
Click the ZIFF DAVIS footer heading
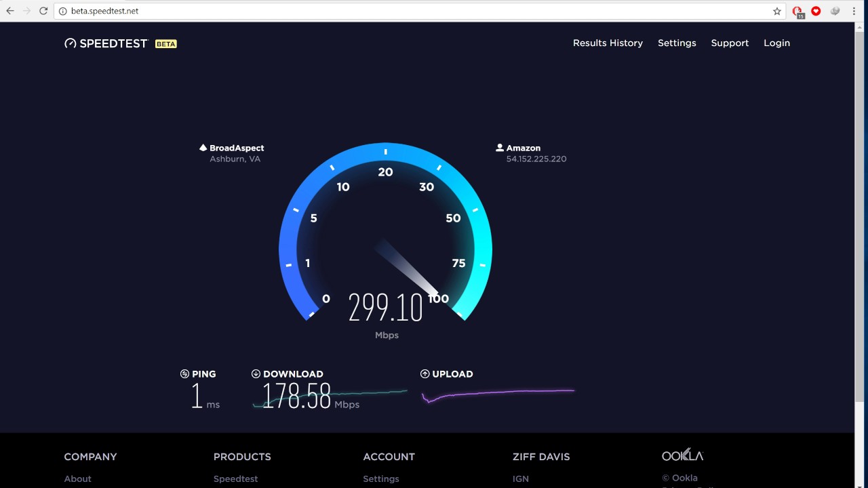(x=541, y=457)
